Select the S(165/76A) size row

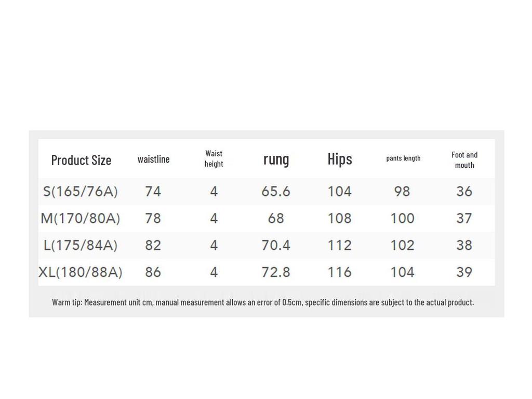[81, 191]
